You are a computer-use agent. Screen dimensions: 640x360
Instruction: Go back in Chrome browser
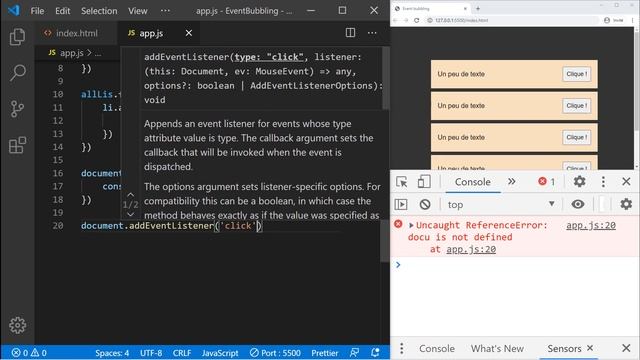click(x=395, y=20)
